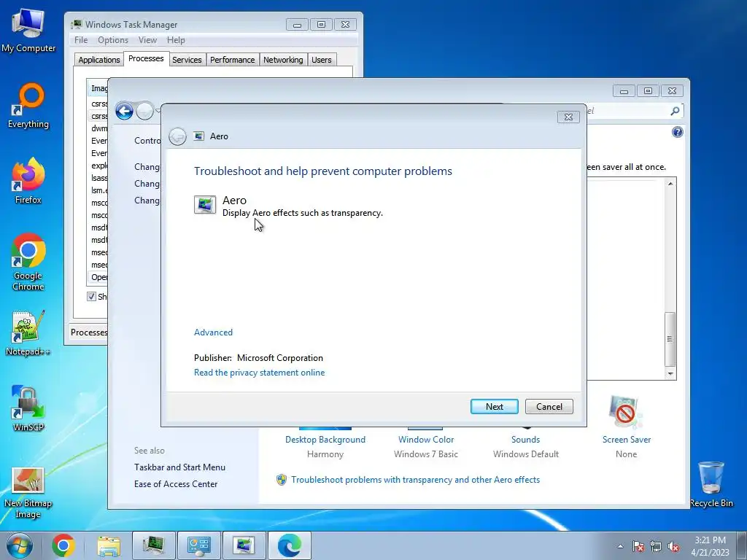The image size is (747, 560).
Task: Open WinSCP desktop shortcut
Action: point(28,408)
